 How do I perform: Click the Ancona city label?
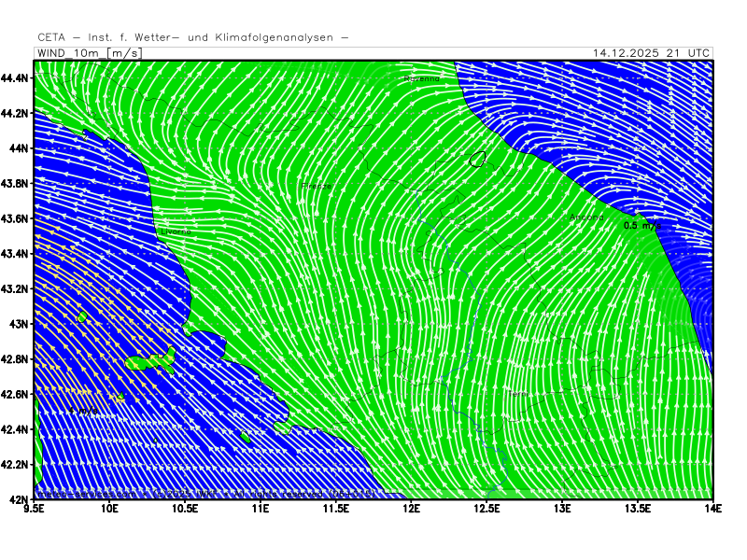pyautogui.click(x=586, y=218)
